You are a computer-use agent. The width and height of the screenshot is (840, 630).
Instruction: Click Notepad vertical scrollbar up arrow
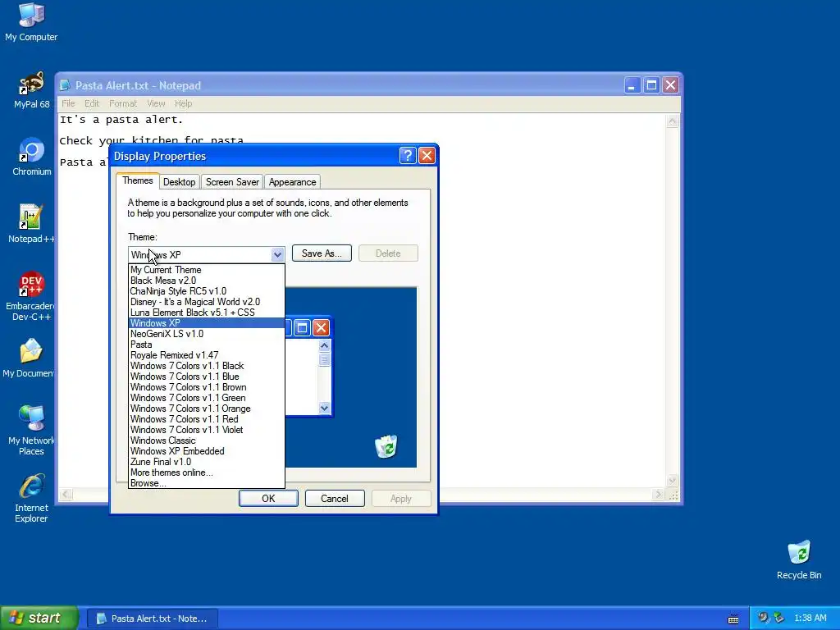click(673, 121)
